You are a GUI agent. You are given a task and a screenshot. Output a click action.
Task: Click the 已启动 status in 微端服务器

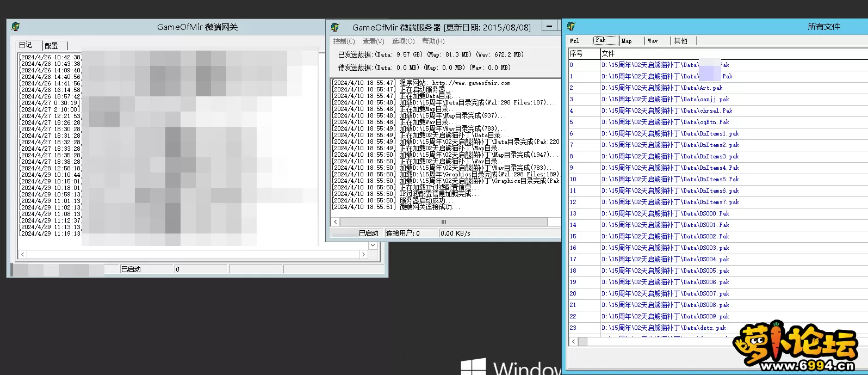[368, 233]
